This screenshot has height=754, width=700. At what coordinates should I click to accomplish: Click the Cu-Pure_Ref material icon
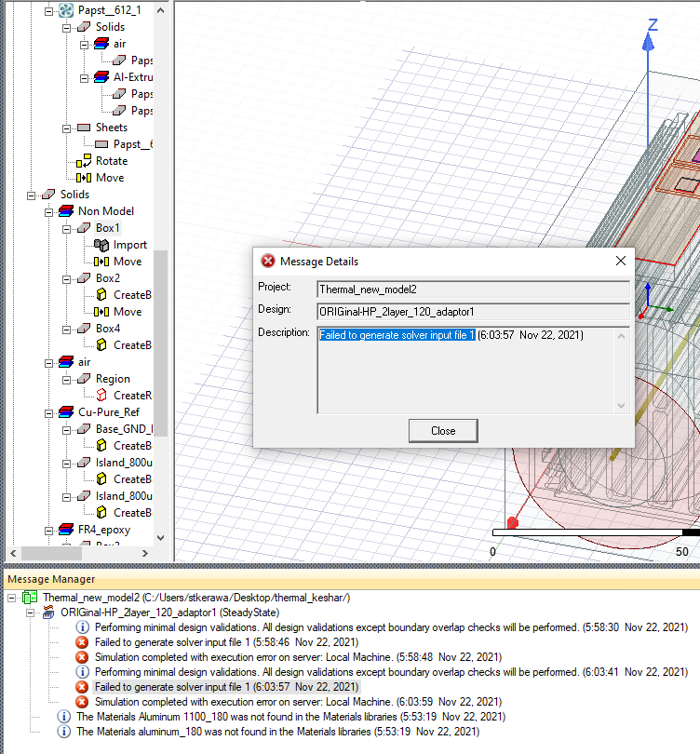tap(66, 412)
